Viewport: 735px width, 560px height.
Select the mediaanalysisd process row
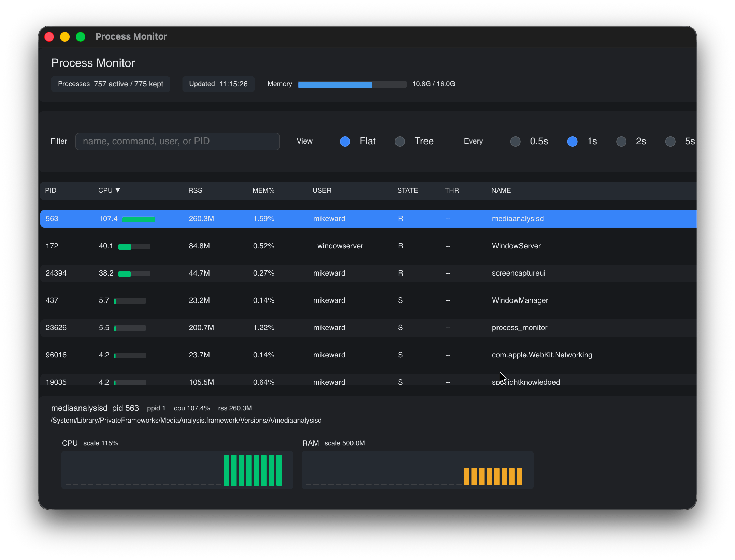[368, 219]
